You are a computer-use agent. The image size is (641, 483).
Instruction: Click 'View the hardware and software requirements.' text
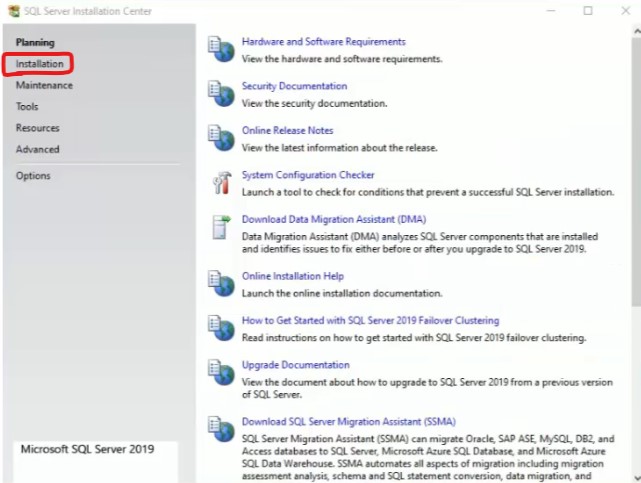[342, 59]
